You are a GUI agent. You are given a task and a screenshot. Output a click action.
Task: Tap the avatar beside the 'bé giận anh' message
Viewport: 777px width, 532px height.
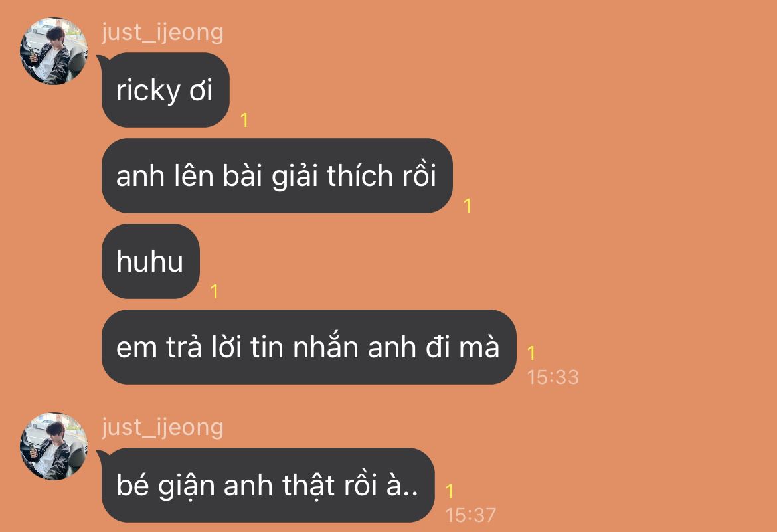(x=54, y=446)
